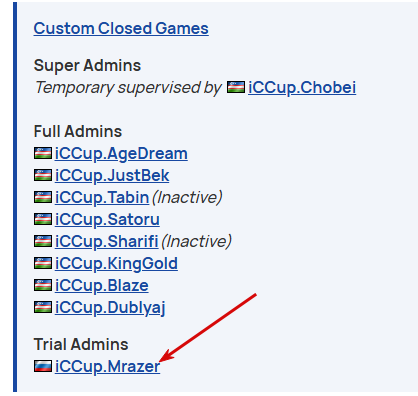This screenshot has width=418, height=396.
Task: Open iCCup.Chobei profile link
Action: 302,88
